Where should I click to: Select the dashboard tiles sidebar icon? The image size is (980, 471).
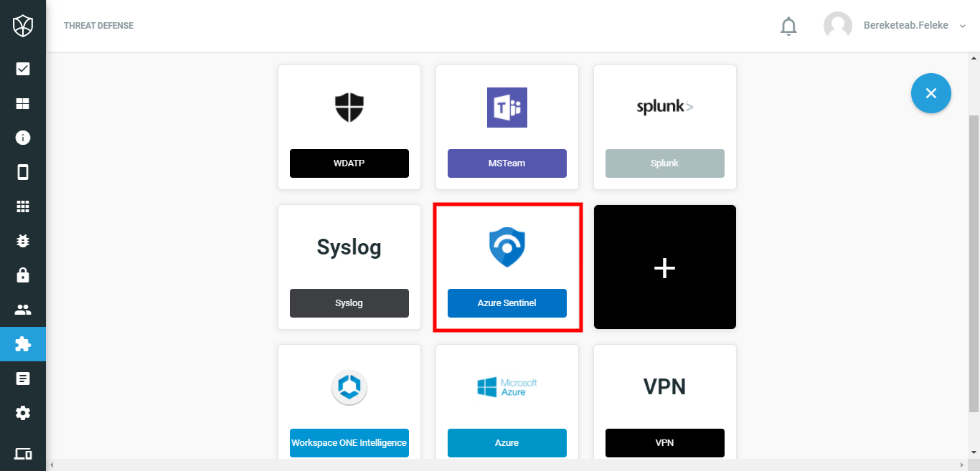click(23, 103)
